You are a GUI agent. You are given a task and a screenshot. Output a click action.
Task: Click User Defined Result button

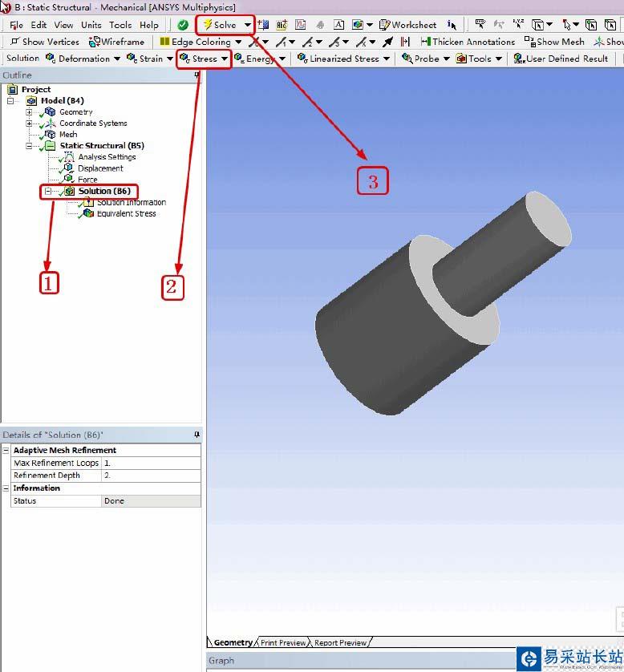pos(561,59)
